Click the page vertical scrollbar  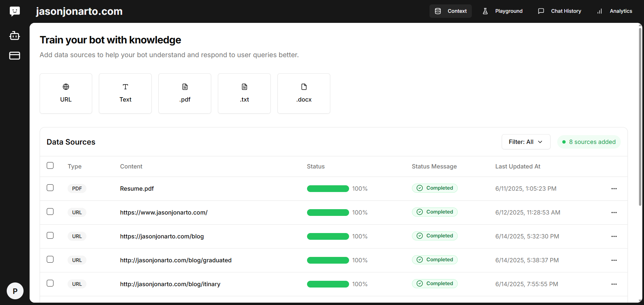pos(640,118)
